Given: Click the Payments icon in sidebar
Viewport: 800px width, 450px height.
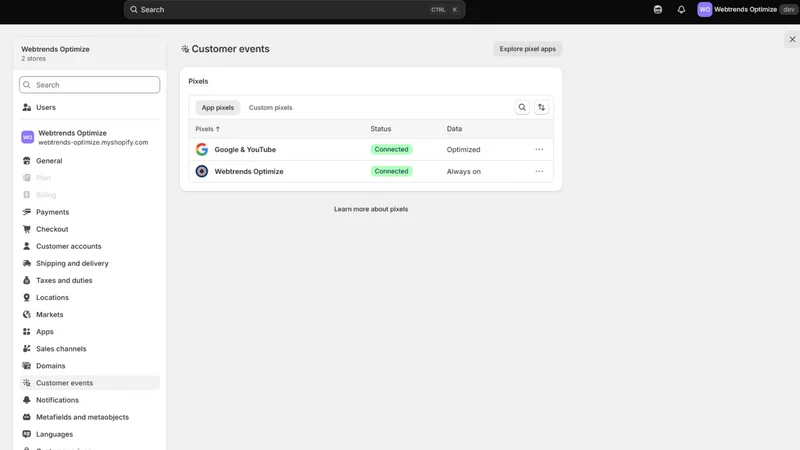Looking at the screenshot, I should (x=27, y=212).
